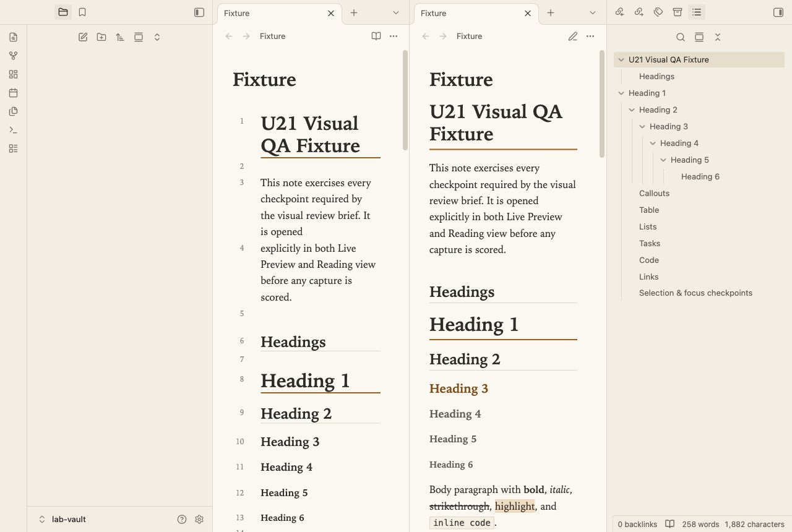Open more options in right Fixture pane
This screenshot has width=792, height=532.
(590, 36)
